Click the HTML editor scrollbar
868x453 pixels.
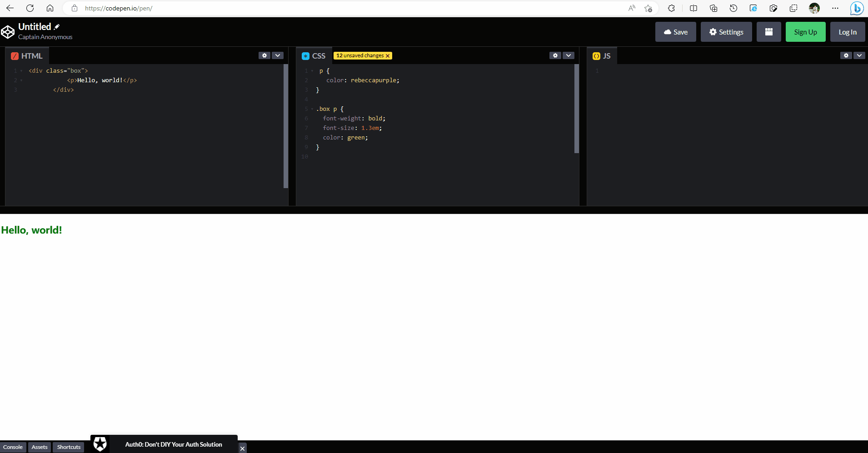point(286,126)
